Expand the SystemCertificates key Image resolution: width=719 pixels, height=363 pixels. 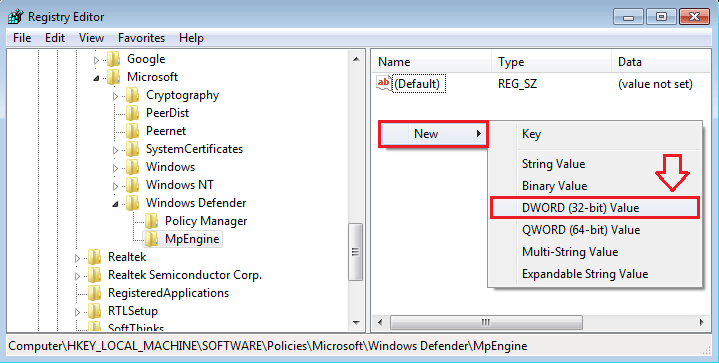[x=116, y=150]
